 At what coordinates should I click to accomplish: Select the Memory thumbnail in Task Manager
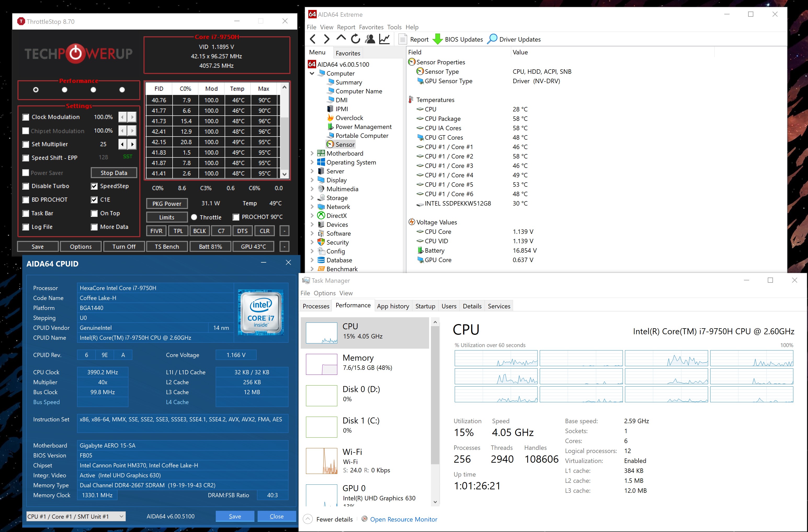[x=321, y=364]
